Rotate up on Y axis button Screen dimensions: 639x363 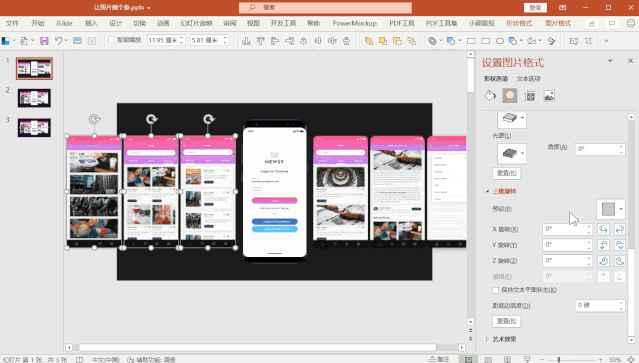(603, 245)
